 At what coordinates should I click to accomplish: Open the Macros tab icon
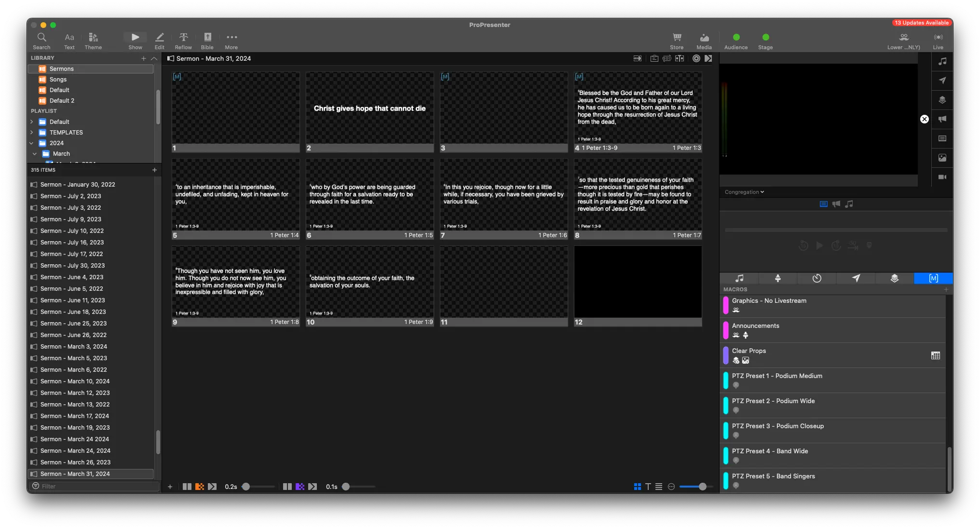click(933, 278)
